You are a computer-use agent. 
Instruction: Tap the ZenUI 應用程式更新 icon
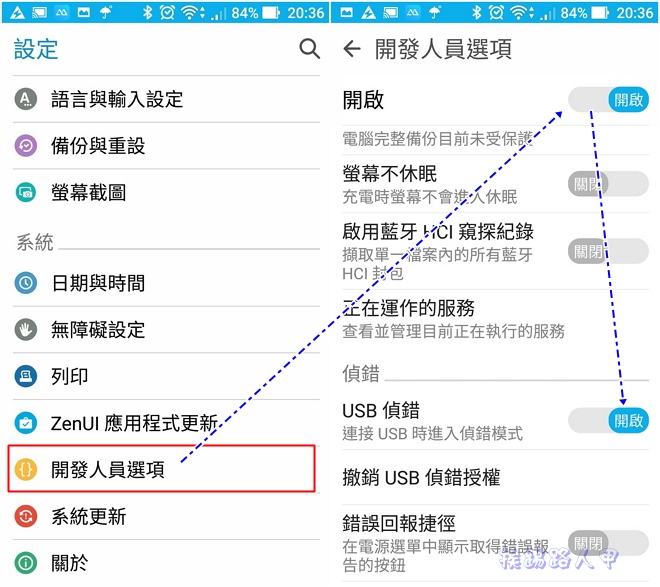point(26,422)
